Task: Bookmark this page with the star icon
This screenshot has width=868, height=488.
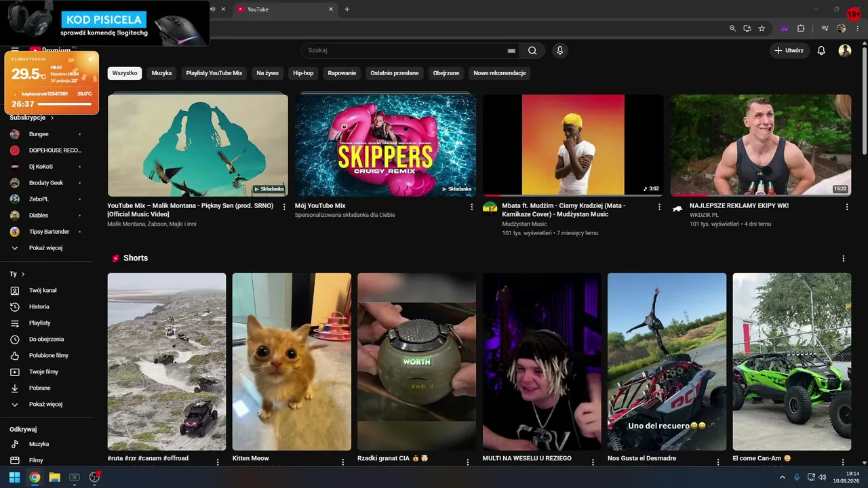Action: coord(762,28)
